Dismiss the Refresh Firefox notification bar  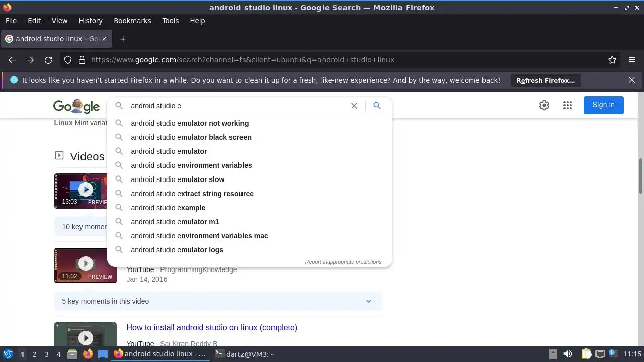(632, 80)
